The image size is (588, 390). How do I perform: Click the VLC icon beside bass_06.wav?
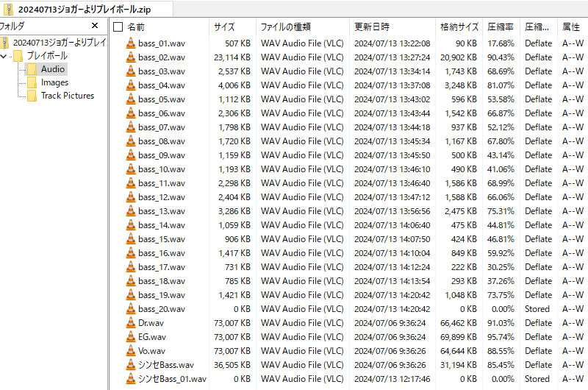(x=131, y=113)
